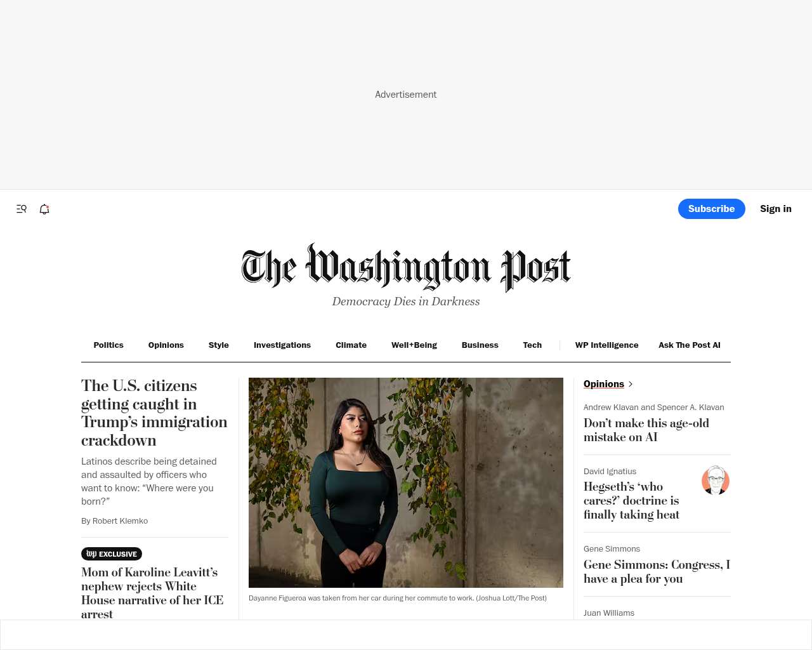The width and height of the screenshot is (812, 650).
Task: Open the sections and search menu icon
Action: tap(22, 209)
